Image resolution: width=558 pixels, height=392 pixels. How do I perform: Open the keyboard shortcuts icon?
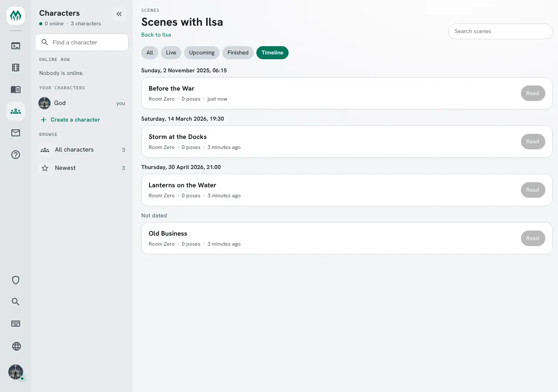pyautogui.click(x=16, y=324)
